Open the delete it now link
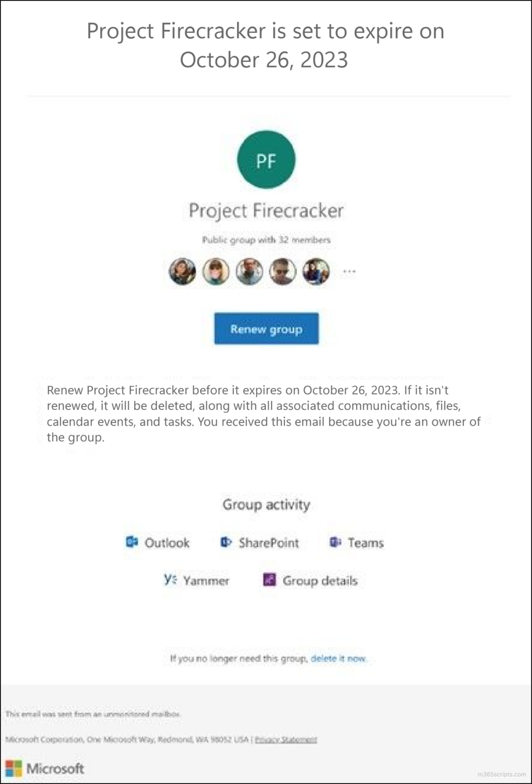 [338, 658]
